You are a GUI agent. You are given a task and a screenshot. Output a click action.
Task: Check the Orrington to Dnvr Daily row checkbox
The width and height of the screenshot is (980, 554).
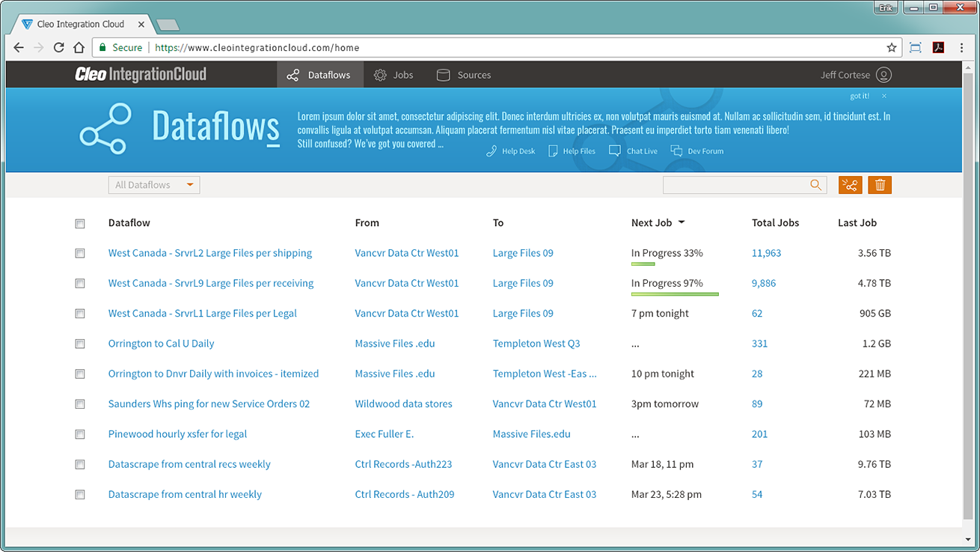pos(80,374)
